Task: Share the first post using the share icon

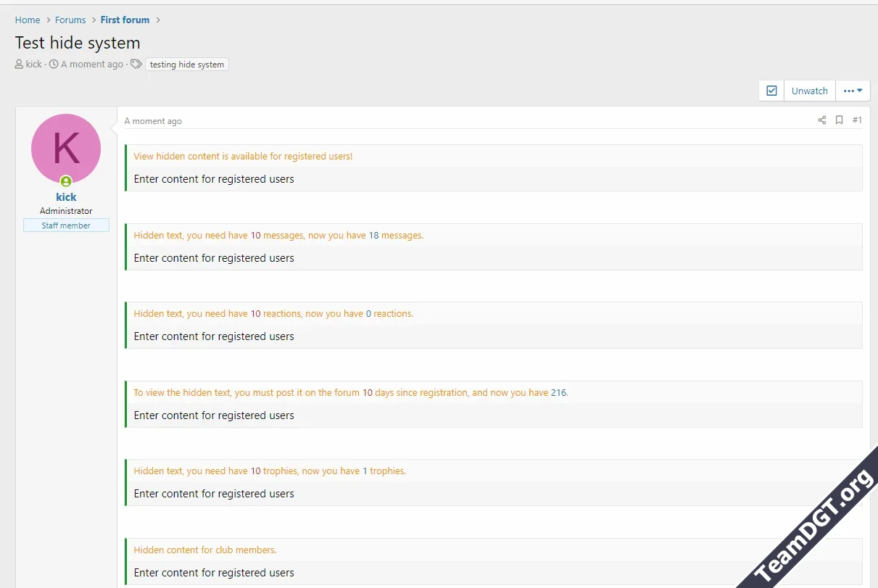Action: pos(821,120)
